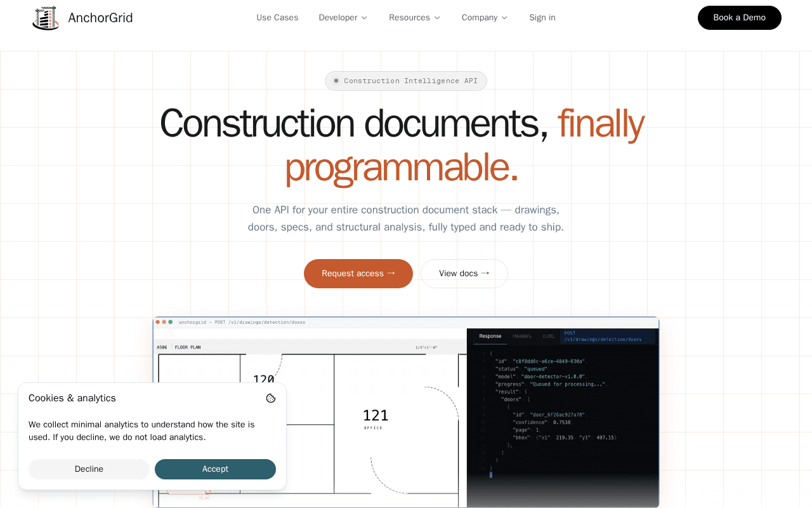Click the red window dot in demo mockup
Screen dimensions: 812x508
coord(158,322)
